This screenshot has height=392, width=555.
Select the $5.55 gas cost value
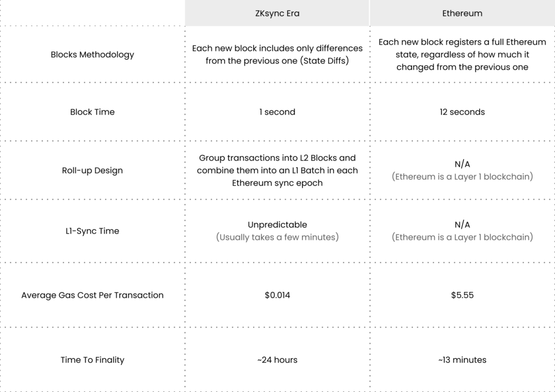point(462,295)
